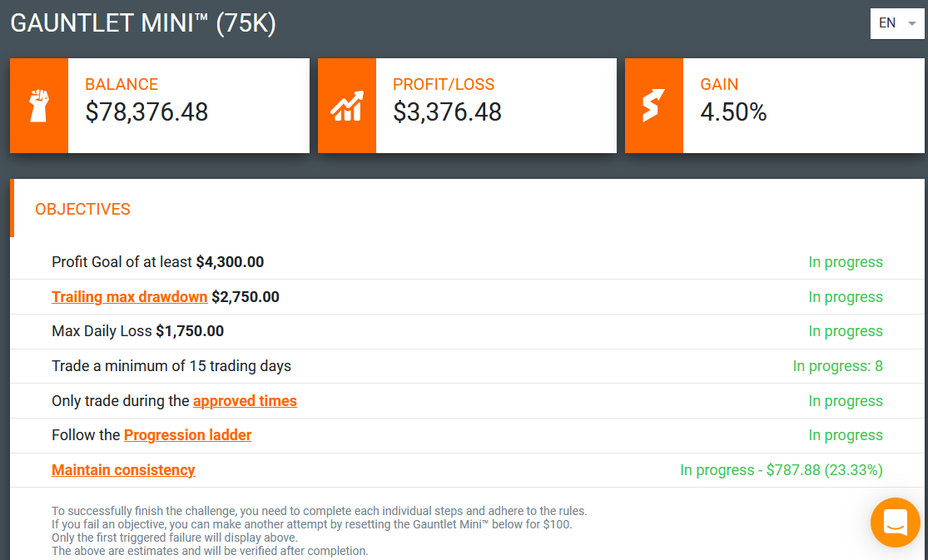Click the minimum 15 trading days row

467,366
